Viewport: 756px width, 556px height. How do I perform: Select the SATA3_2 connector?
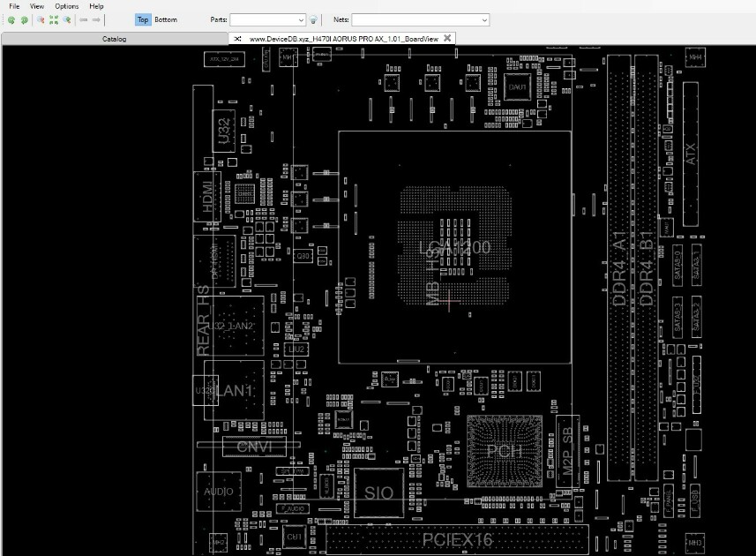tap(696, 318)
